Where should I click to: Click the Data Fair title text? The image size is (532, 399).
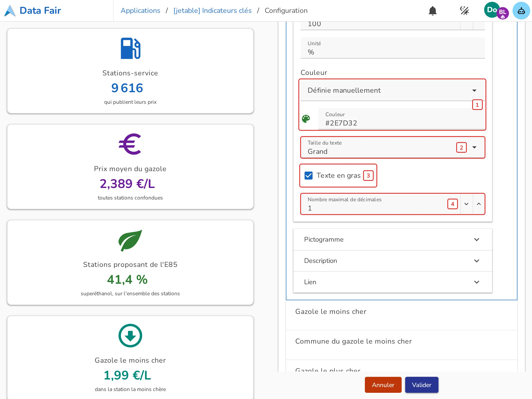(40, 11)
